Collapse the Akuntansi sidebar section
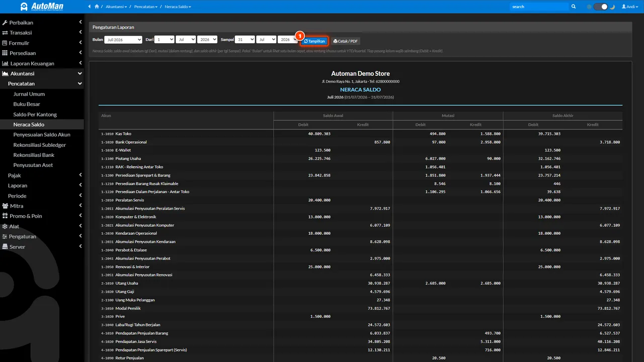 pos(42,73)
